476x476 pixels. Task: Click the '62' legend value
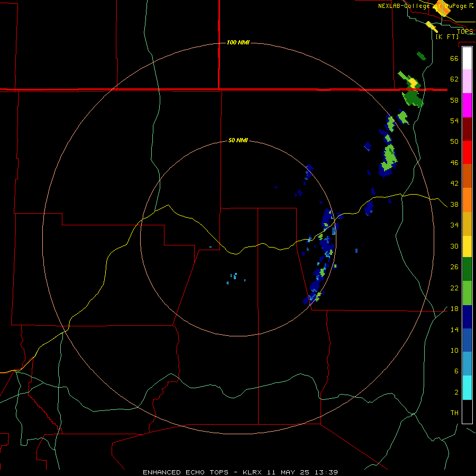(454, 79)
